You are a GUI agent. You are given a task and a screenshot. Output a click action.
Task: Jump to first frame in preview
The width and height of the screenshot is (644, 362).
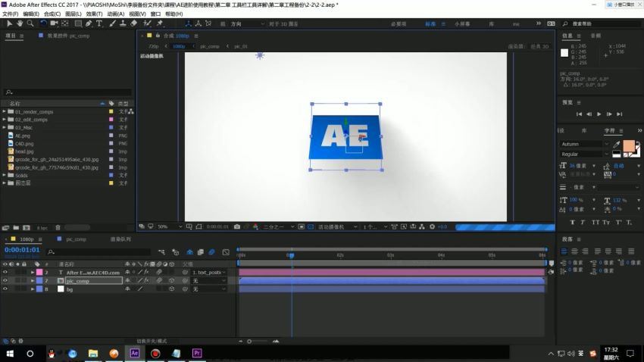coord(579,114)
